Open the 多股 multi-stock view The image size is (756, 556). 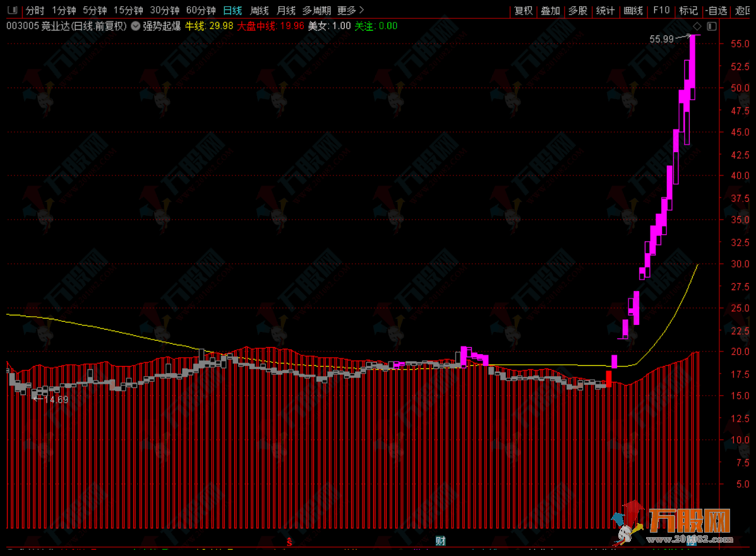click(x=578, y=10)
